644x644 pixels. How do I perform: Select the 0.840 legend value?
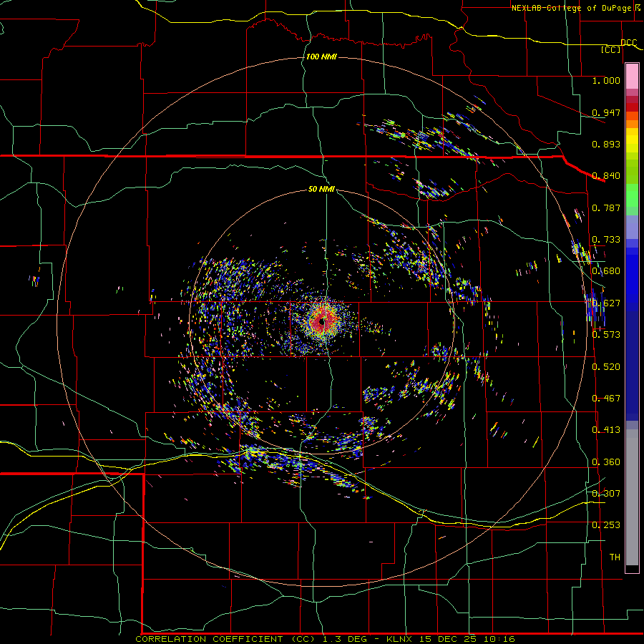(606, 176)
